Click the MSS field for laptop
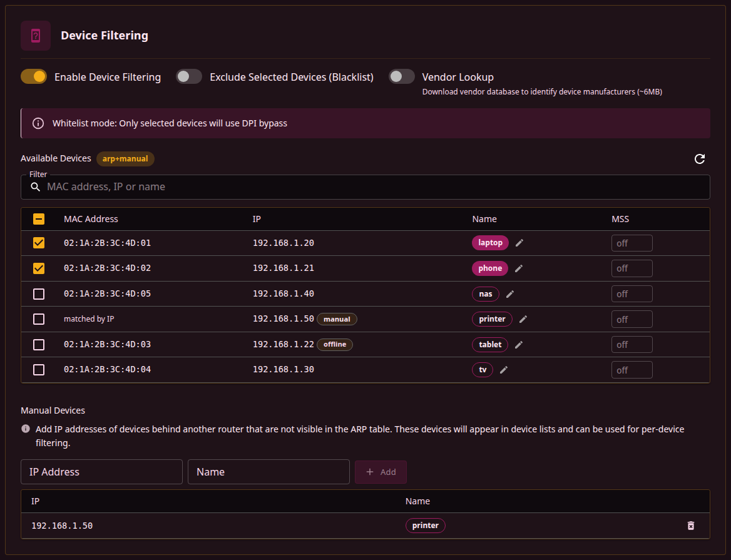Screen dimensions: 731x560 pyautogui.click(x=631, y=243)
